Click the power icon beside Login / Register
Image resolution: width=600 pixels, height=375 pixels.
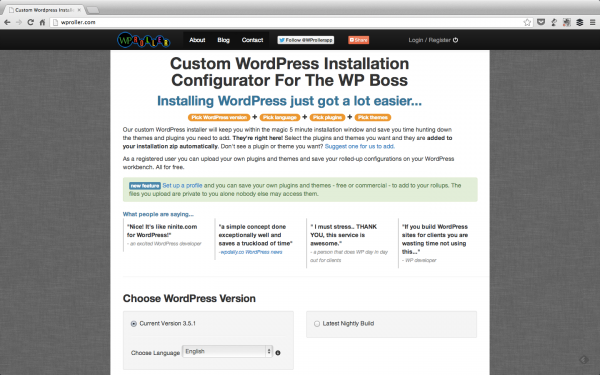pyautogui.click(x=455, y=40)
